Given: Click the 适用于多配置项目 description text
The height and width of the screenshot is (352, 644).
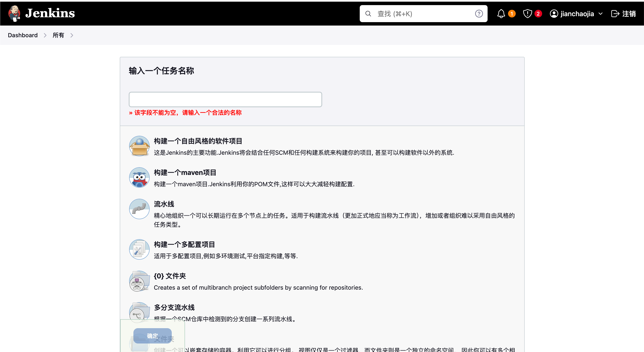Looking at the screenshot, I should [226, 256].
